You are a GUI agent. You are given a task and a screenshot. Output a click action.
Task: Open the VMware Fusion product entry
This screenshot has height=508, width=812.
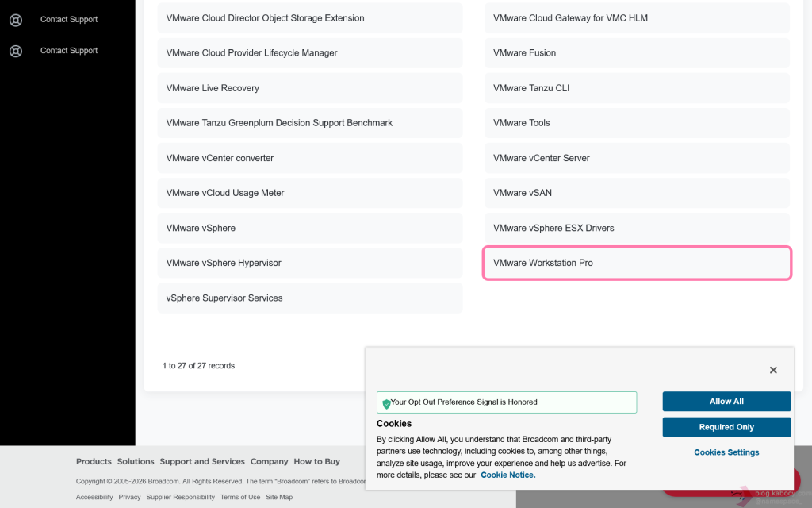coord(637,53)
